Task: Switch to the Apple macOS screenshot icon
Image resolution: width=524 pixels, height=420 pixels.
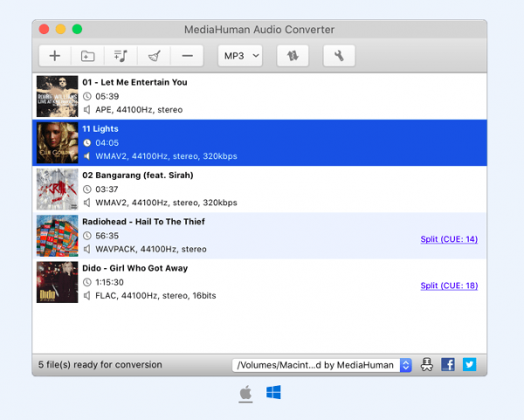Action: (x=245, y=392)
